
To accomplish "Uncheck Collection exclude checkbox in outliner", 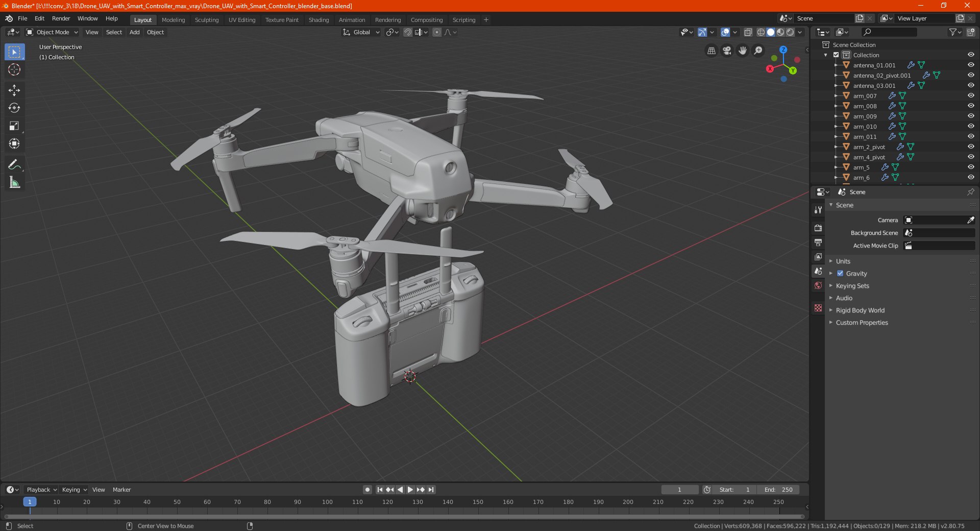I will [836, 55].
